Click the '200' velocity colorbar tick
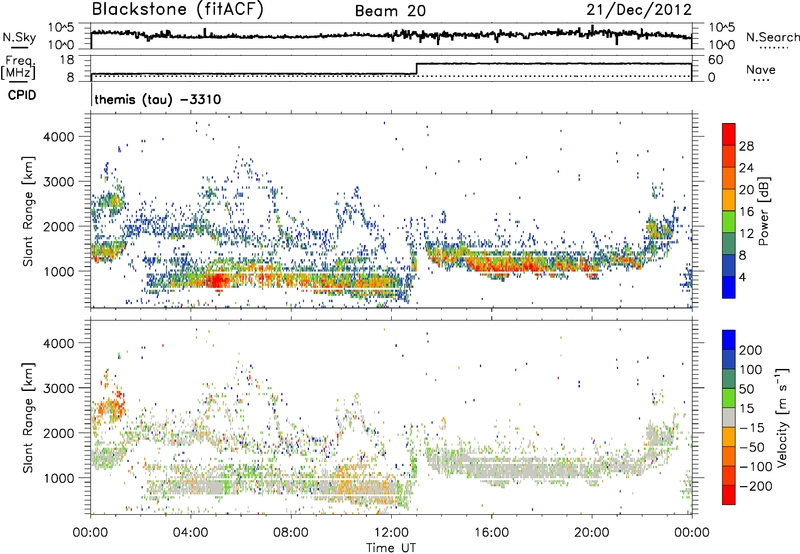 (x=751, y=350)
